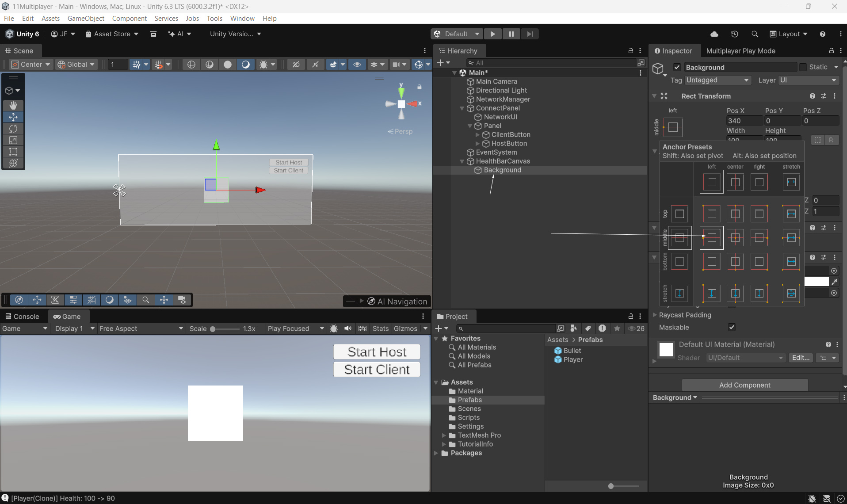Click the Pos X input field
Screen dimensions: 847x504
(744, 121)
